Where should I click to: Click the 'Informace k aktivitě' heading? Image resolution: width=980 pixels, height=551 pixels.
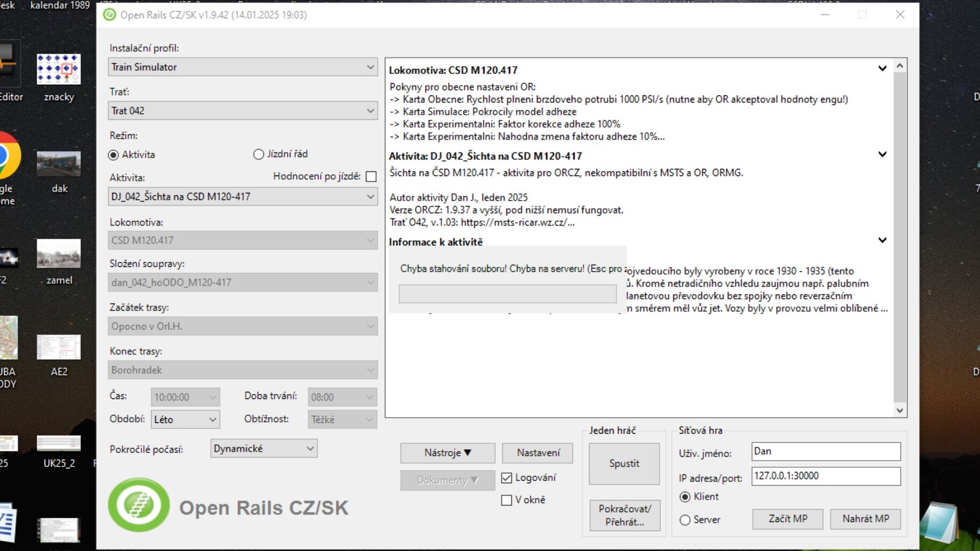coord(436,242)
